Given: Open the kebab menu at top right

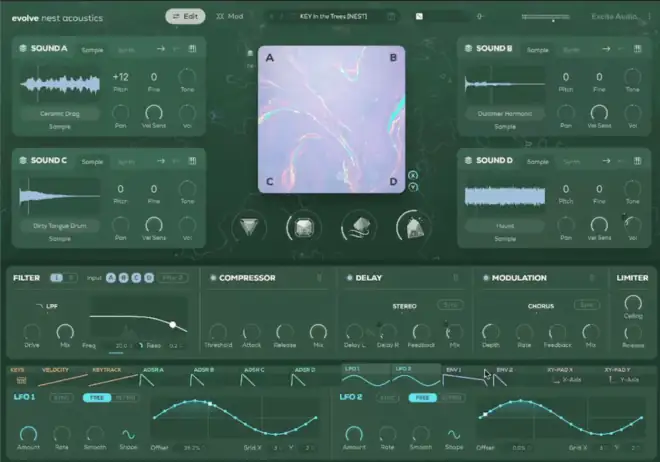Looking at the screenshot, I should coord(649,16).
